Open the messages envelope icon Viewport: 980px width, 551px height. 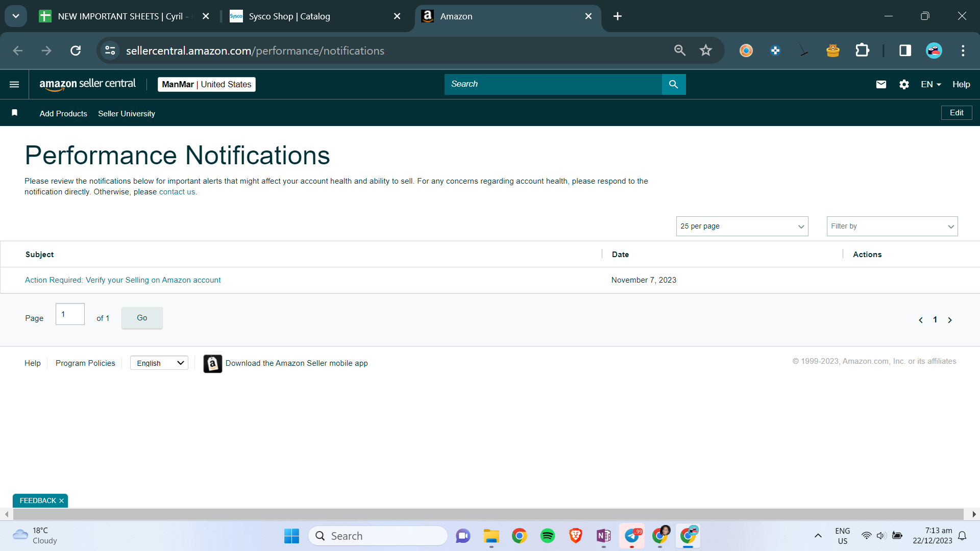(881, 84)
